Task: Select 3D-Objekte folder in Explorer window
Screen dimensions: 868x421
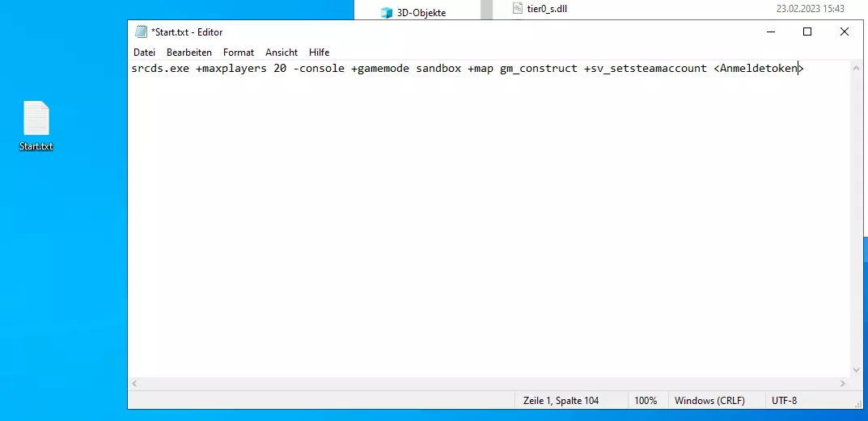Action: [421, 13]
